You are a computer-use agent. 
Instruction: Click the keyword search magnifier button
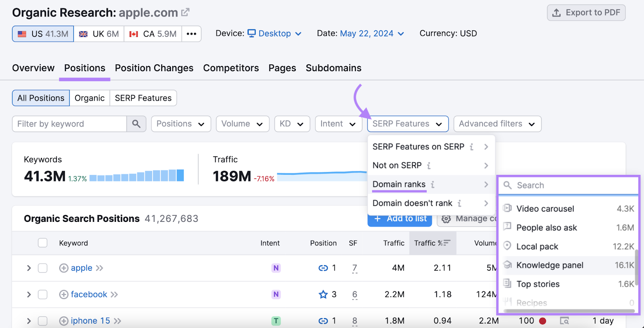coord(136,124)
